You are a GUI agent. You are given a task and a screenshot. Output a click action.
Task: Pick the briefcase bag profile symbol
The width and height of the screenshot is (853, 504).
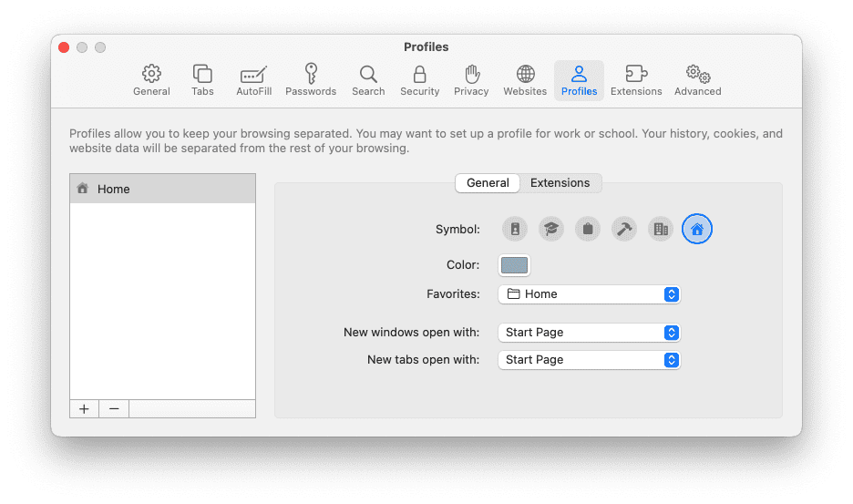[x=588, y=229]
